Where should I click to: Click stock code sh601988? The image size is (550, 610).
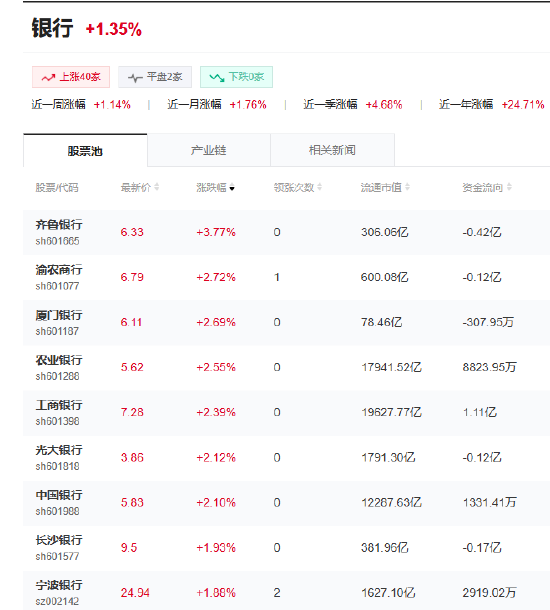click(58, 512)
